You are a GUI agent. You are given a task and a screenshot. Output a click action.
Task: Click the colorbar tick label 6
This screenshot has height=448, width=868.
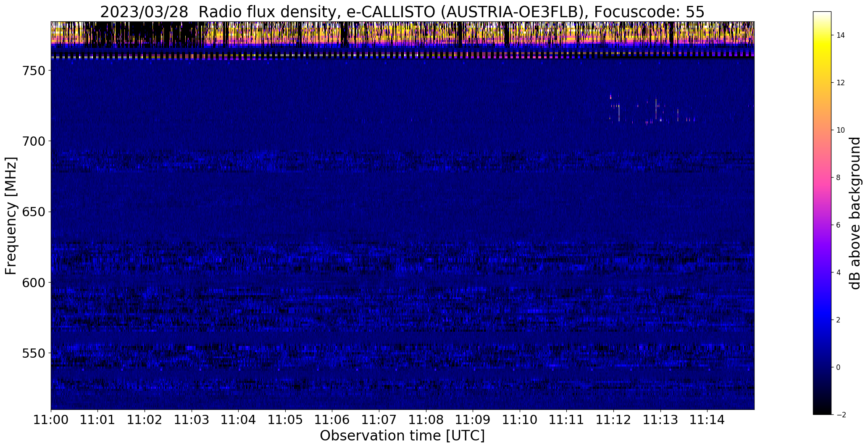tap(839, 225)
